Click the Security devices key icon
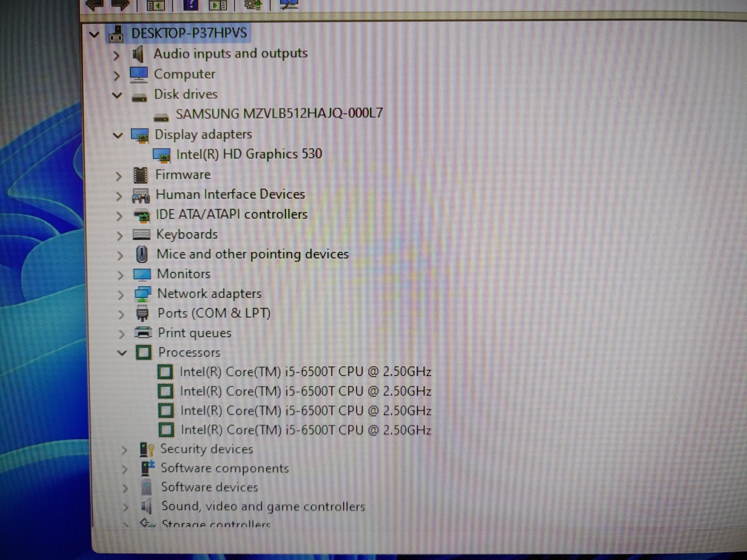 (147, 450)
